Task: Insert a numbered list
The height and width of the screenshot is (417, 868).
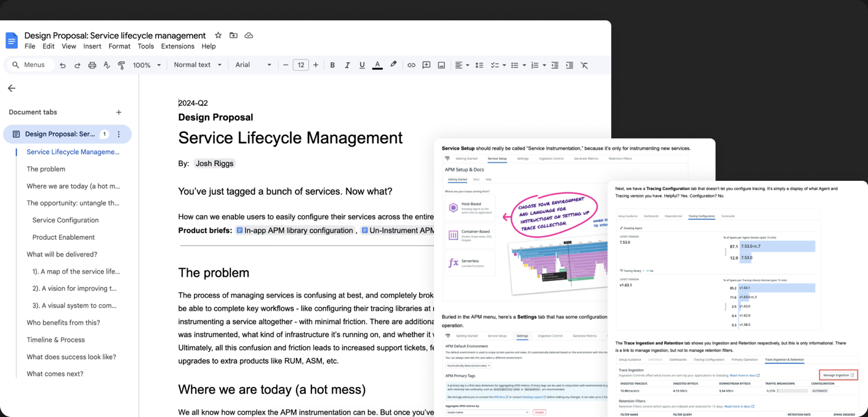Action: click(x=534, y=65)
